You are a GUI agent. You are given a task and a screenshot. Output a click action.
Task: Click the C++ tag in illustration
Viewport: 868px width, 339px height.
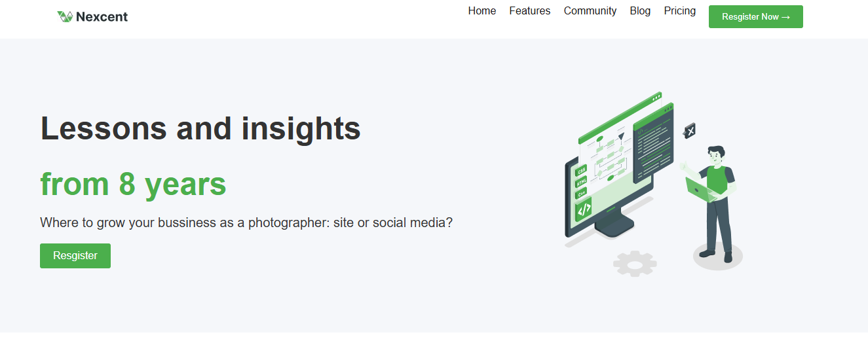(x=581, y=193)
